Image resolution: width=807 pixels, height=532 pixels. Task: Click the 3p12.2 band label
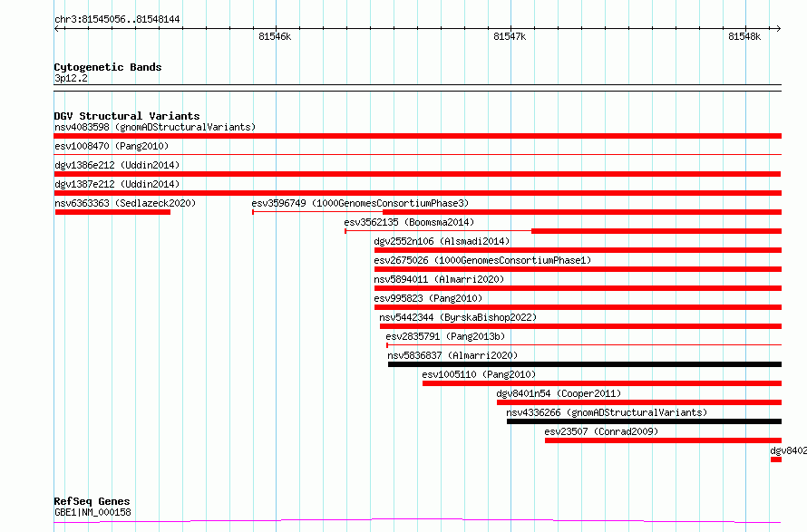[71, 78]
